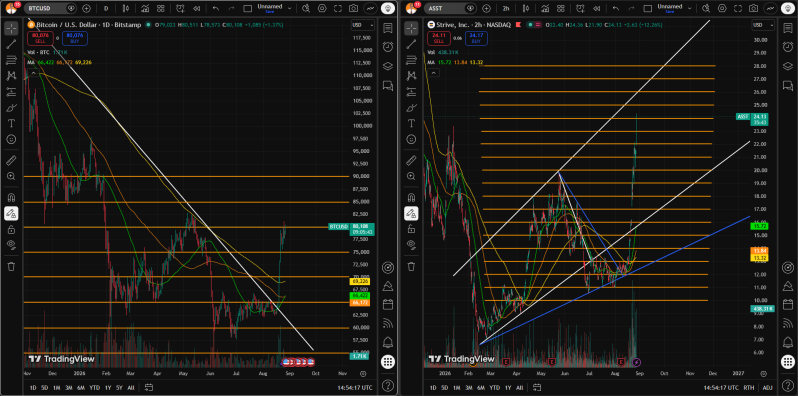The height and width of the screenshot is (396, 798).
Task: Collapse the indicator legend arrow on the ASST chart
Action: pyautogui.click(x=433, y=73)
